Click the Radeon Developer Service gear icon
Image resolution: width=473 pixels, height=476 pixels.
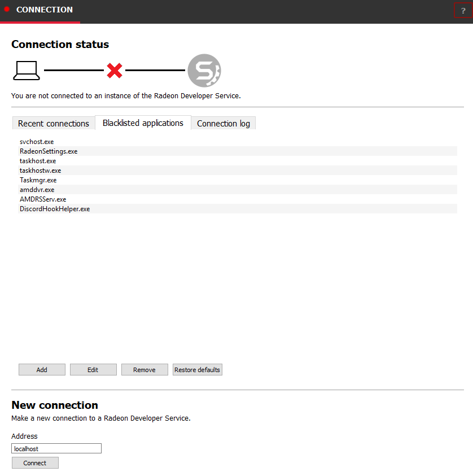[x=204, y=71]
